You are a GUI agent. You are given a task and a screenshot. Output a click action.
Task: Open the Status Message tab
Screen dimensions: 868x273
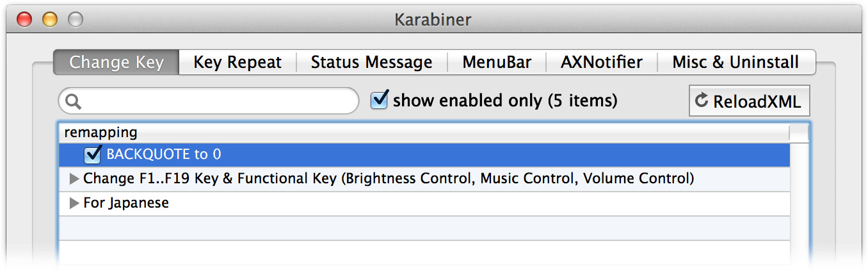click(371, 62)
